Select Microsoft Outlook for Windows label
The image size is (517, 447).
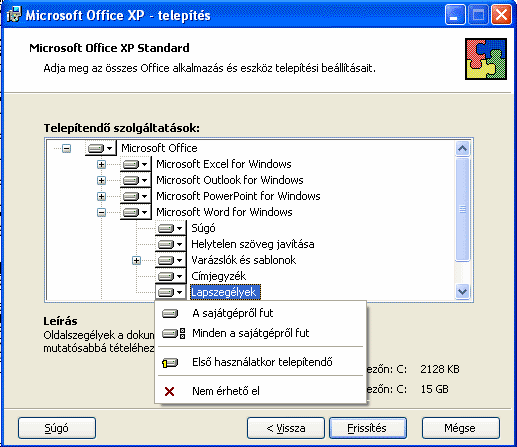[230, 180]
